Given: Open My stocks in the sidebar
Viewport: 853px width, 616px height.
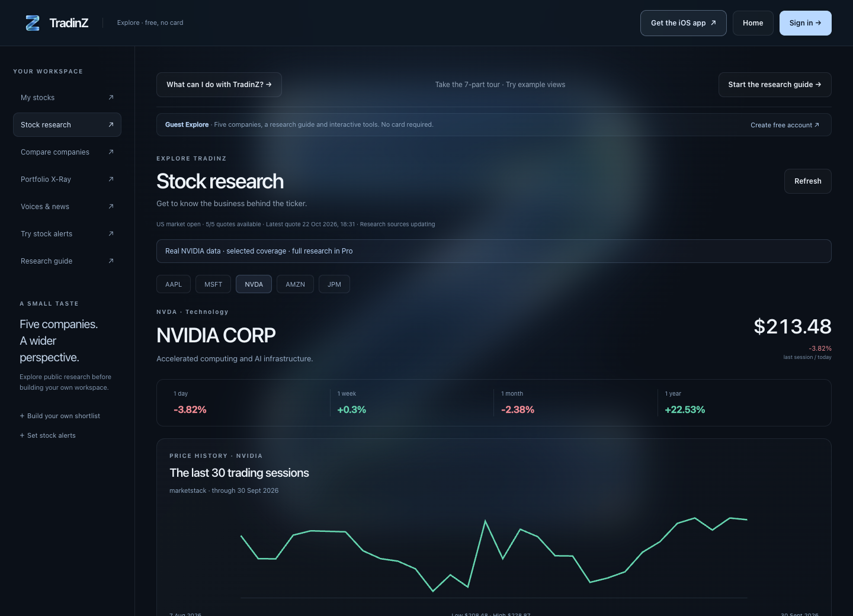Looking at the screenshot, I should (67, 98).
